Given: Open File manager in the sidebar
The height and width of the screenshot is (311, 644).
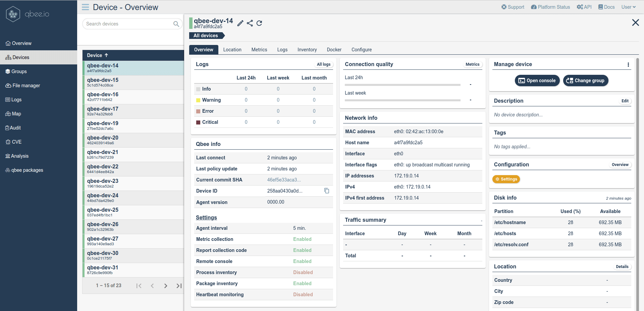Looking at the screenshot, I should click(x=39, y=86).
